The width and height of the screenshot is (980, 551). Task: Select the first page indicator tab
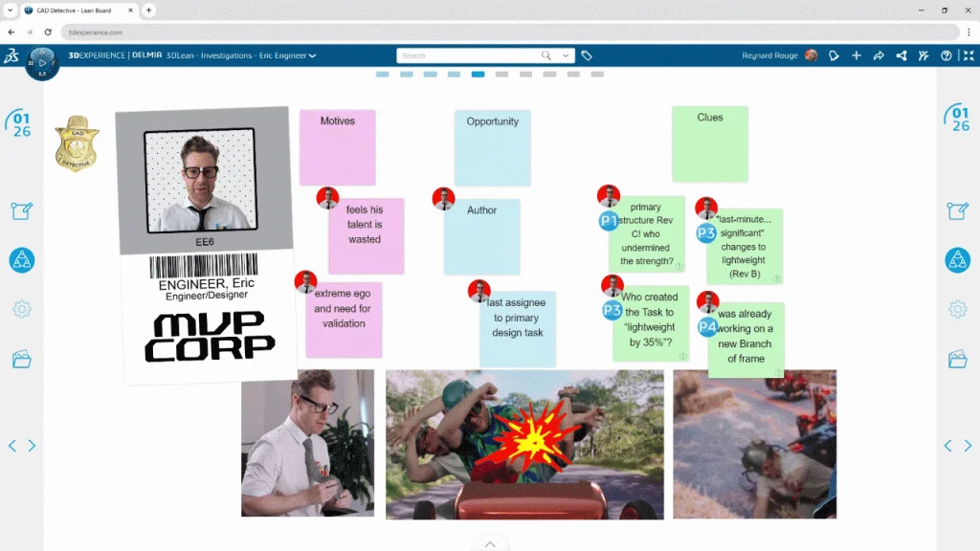pyautogui.click(x=383, y=75)
